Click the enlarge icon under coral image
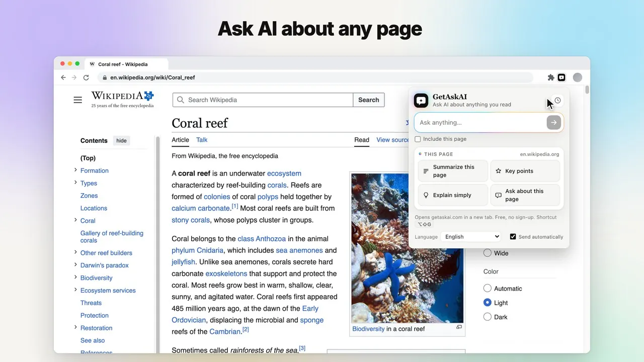Viewport: 644px width, 362px height. (459, 327)
